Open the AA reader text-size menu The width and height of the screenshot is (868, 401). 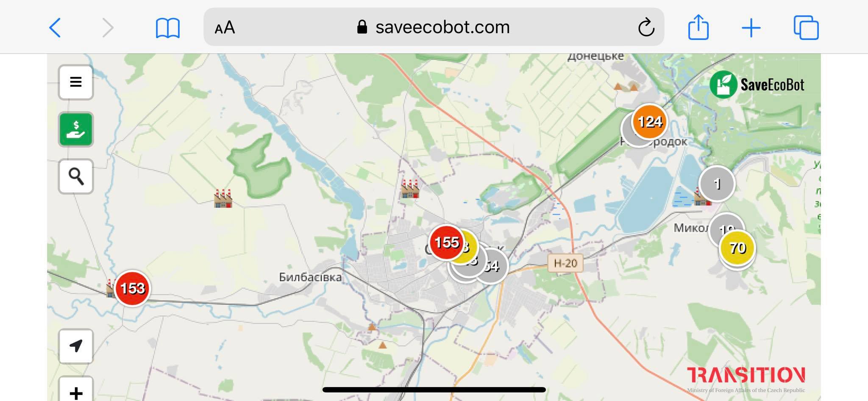click(x=225, y=28)
